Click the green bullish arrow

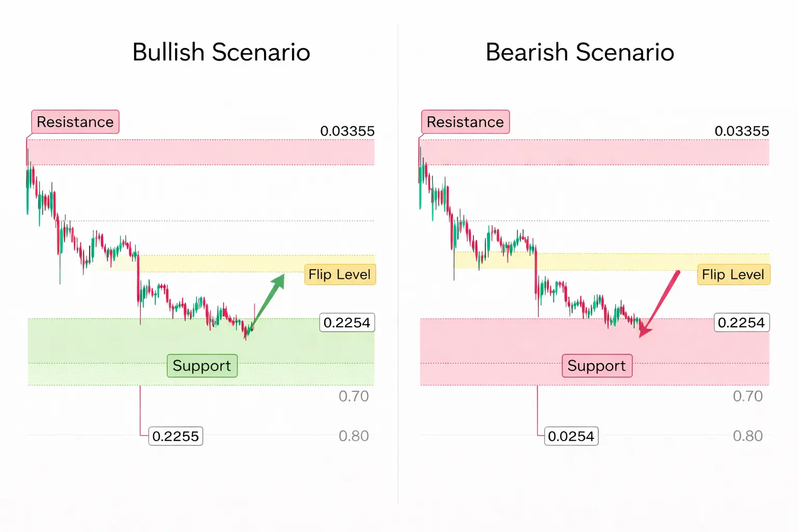pyautogui.click(x=267, y=304)
